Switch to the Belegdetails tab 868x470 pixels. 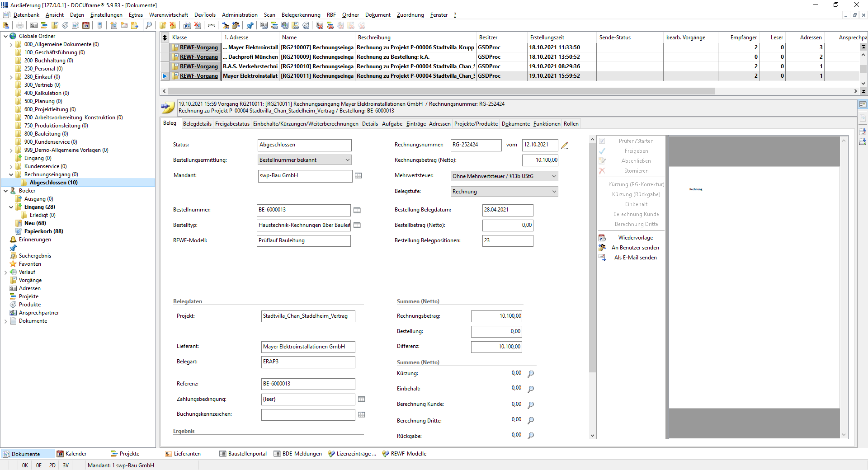(197, 124)
